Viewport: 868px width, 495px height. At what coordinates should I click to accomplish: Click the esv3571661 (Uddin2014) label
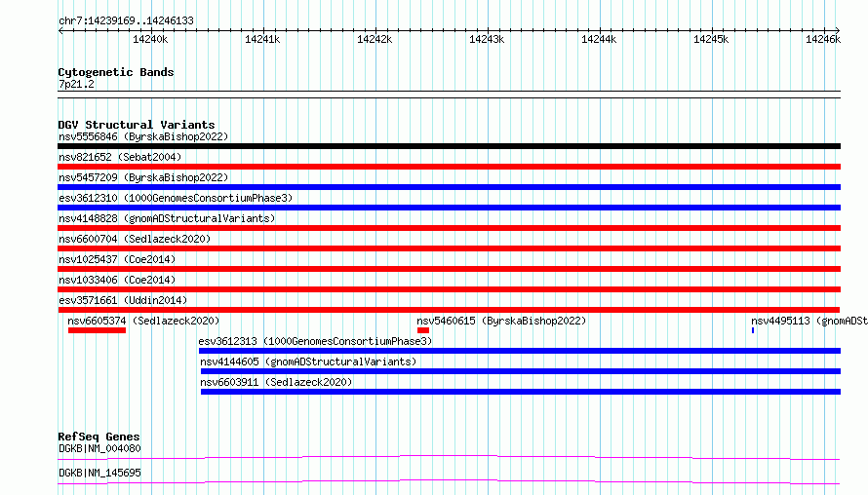pyautogui.click(x=123, y=300)
